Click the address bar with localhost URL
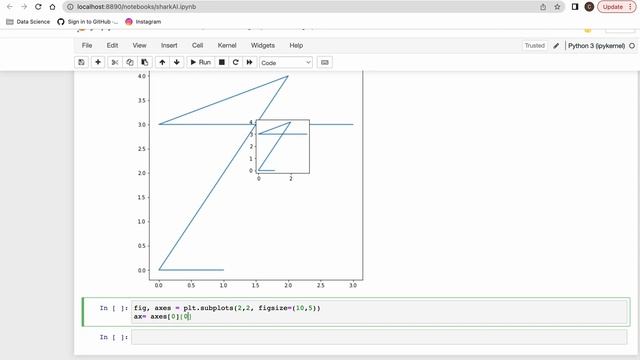Viewport: 640px width, 360px height. (x=313, y=7)
